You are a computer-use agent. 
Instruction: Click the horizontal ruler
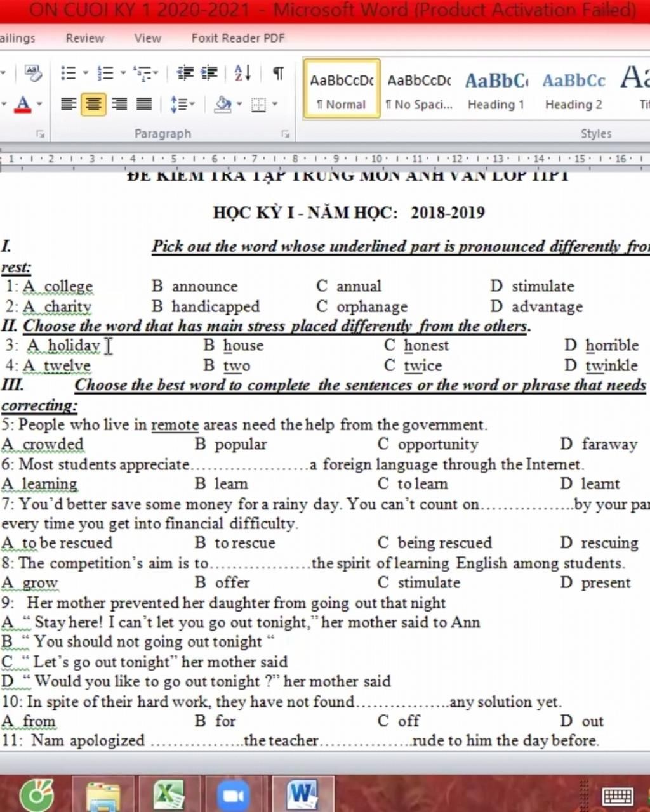[325, 159]
